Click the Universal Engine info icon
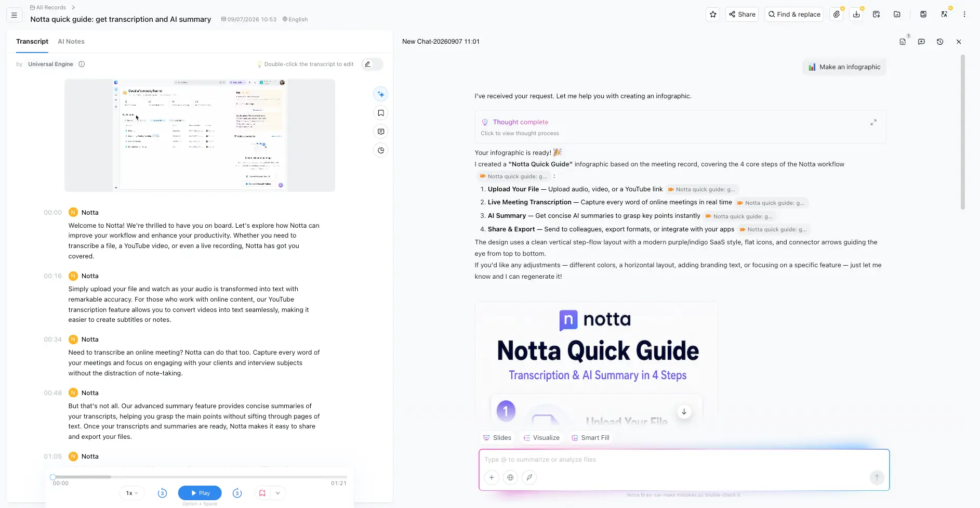 coord(82,64)
